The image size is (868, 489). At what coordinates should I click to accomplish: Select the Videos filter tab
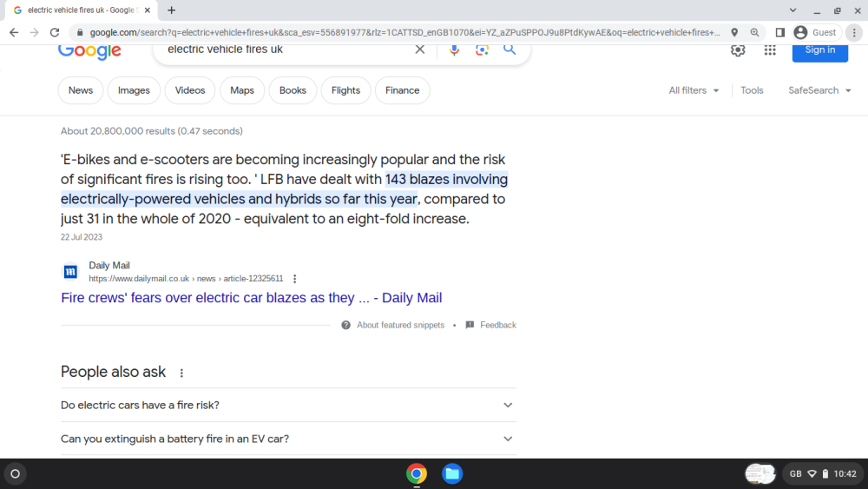pyautogui.click(x=190, y=90)
